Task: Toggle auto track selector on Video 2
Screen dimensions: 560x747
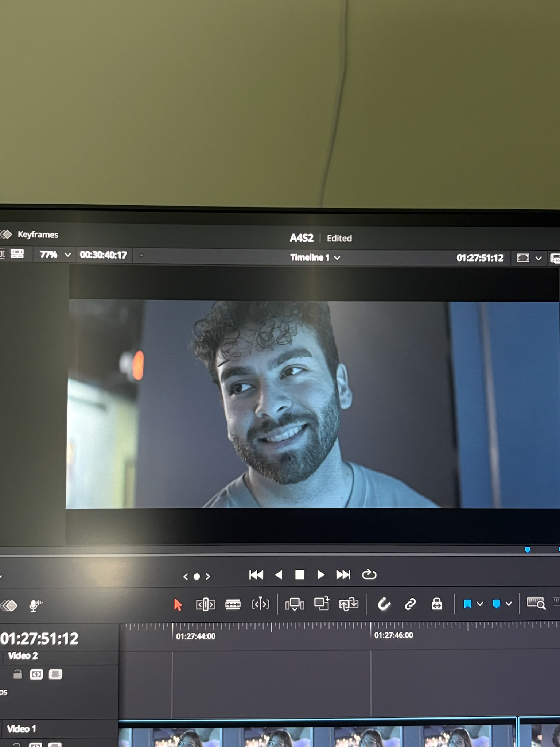Action: 36,674
